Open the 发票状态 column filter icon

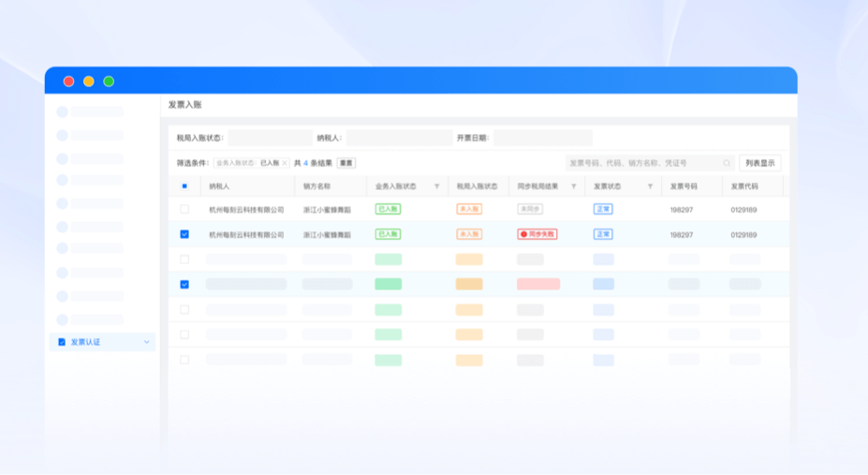coord(650,186)
